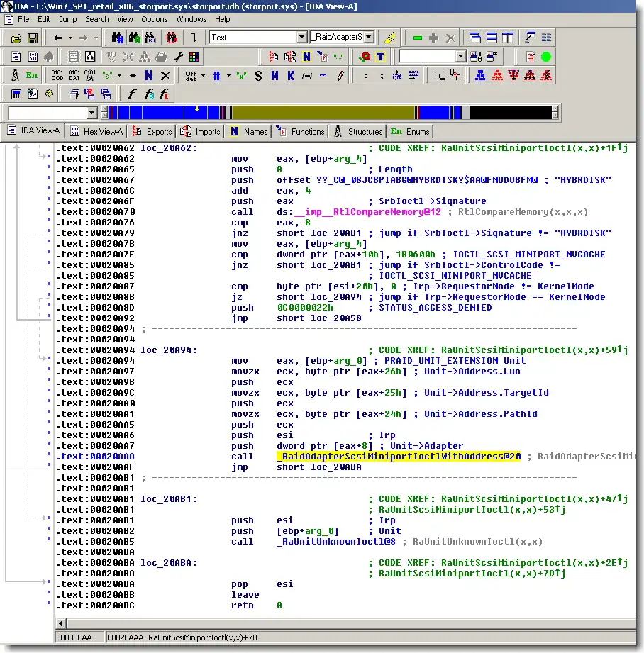Expand the hash number format dropdown arrow

[x=228, y=76]
